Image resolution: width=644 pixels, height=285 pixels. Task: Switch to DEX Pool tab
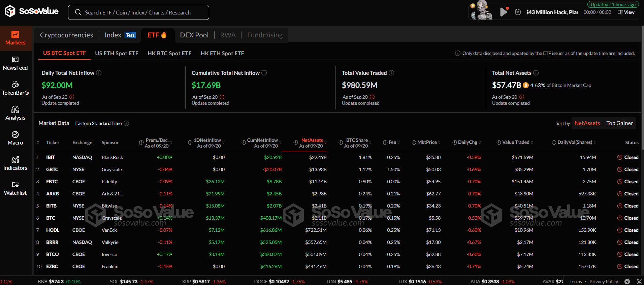(x=194, y=35)
